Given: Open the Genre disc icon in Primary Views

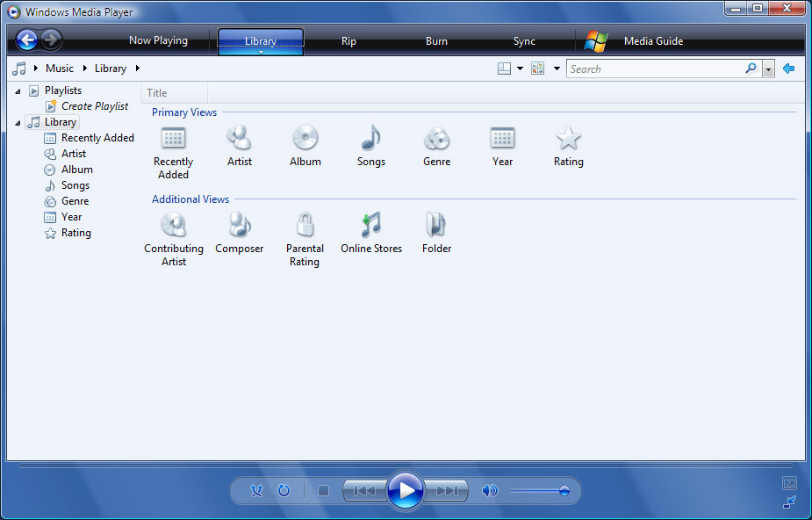Looking at the screenshot, I should 436,139.
